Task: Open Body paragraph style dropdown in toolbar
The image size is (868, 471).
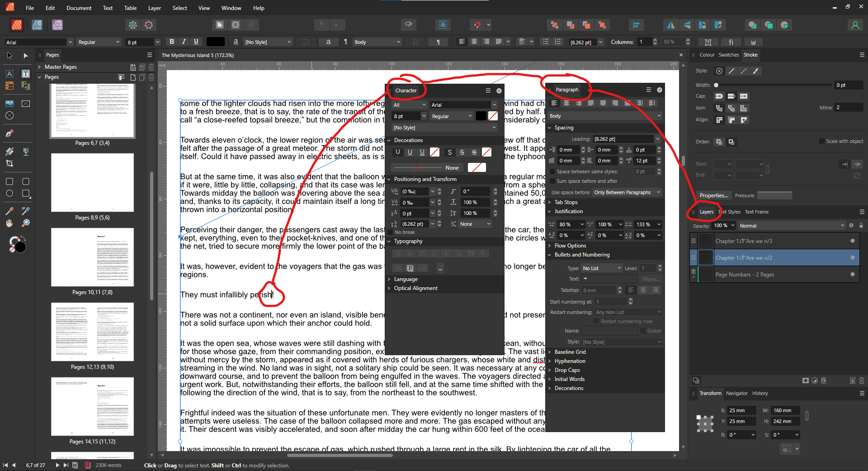Action: click(377, 42)
